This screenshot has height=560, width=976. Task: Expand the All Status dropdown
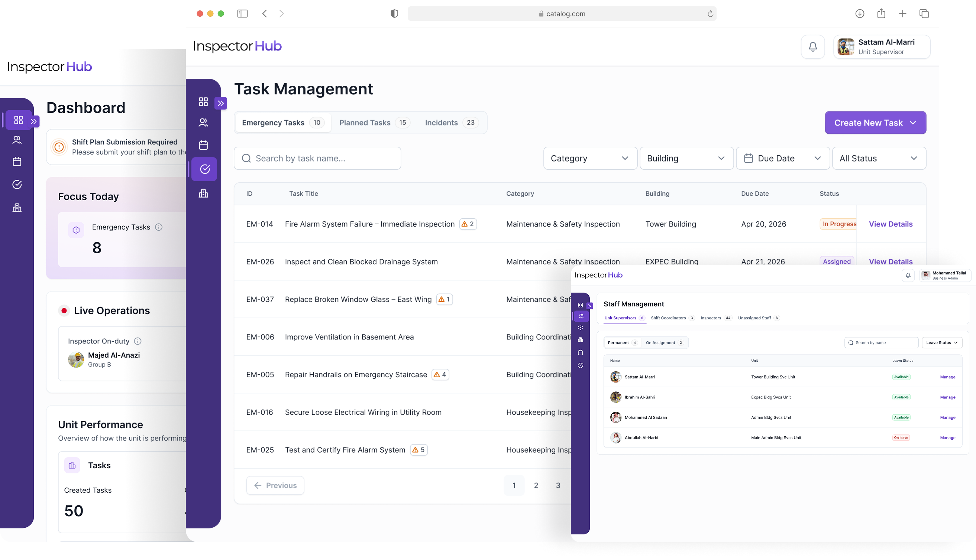pos(879,159)
